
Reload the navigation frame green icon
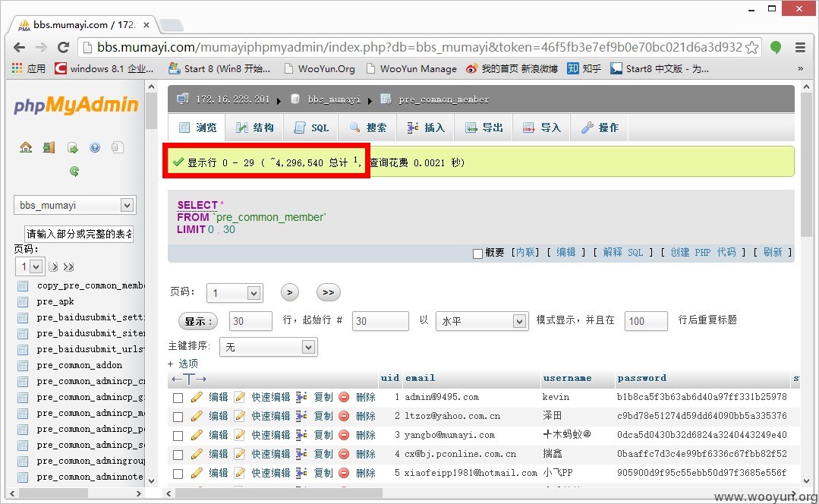click(x=74, y=171)
